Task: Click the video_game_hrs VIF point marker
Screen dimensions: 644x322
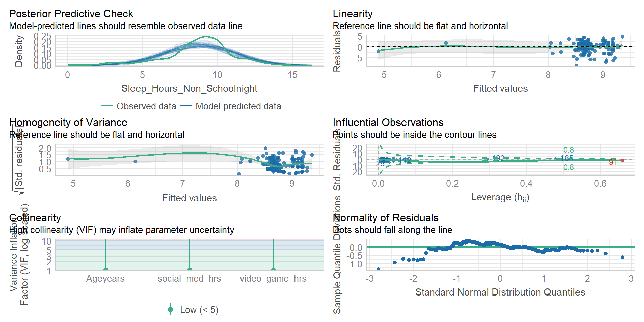Action: point(273,270)
